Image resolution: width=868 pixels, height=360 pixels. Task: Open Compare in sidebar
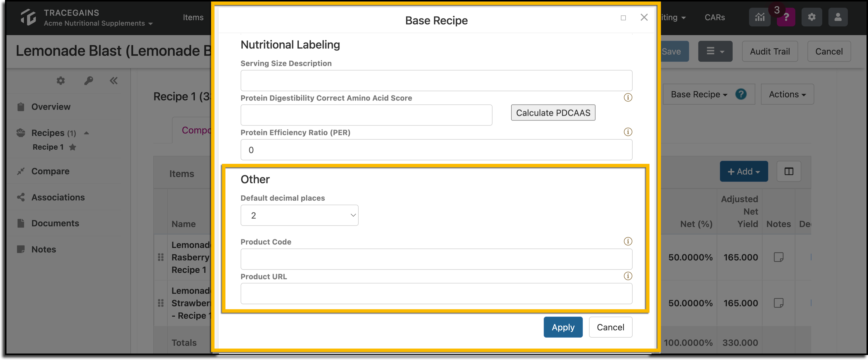coord(50,171)
